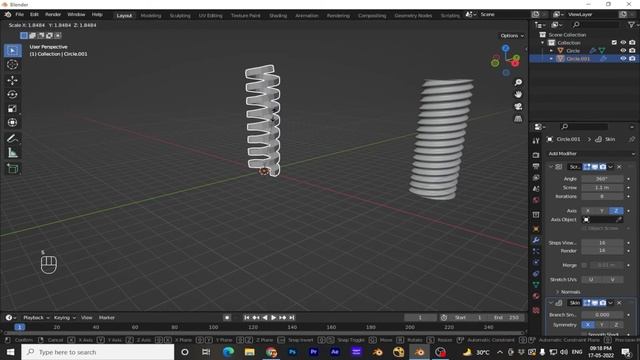This screenshot has height=360, width=640.
Task: Open the Playback dropdown in timeline
Action: click(36, 318)
